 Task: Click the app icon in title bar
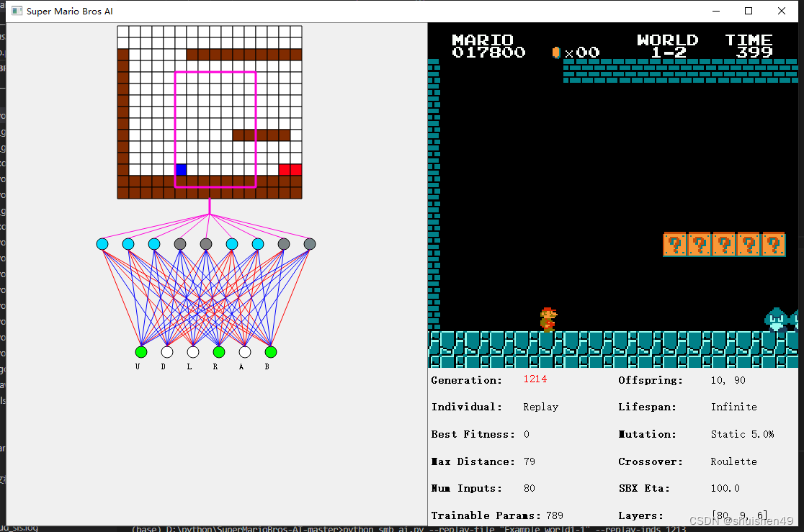coord(17,11)
